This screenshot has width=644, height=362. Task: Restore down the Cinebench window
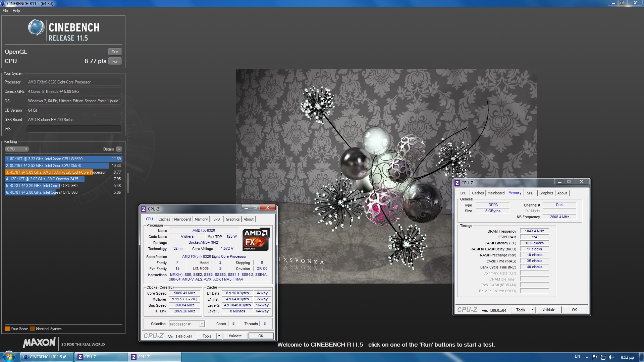pyautogui.click(x=622, y=3)
